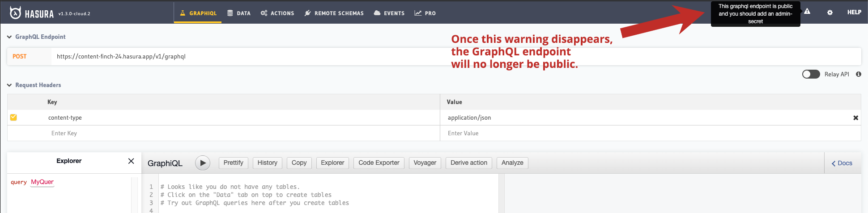Uncheck the content-type header checkbox
This screenshot has height=213, width=868.
click(13, 117)
